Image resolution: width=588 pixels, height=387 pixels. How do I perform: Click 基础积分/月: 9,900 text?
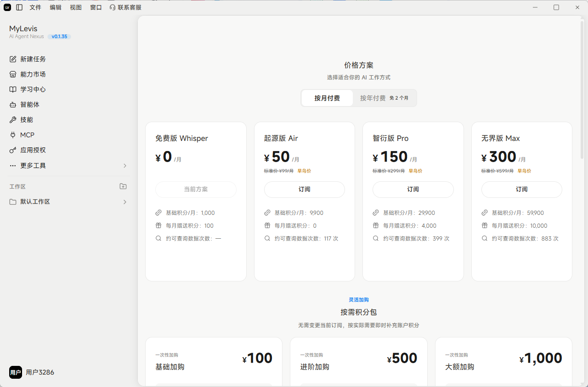pyautogui.click(x=299, y=213)
